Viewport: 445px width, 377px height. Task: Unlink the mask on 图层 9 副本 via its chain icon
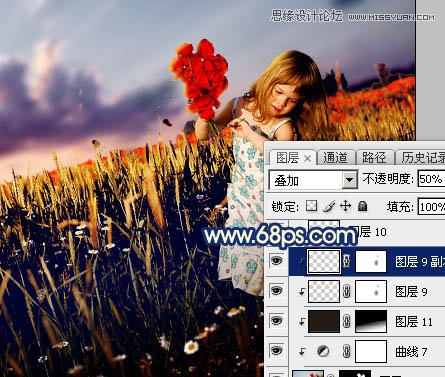(x=347, y=261)
